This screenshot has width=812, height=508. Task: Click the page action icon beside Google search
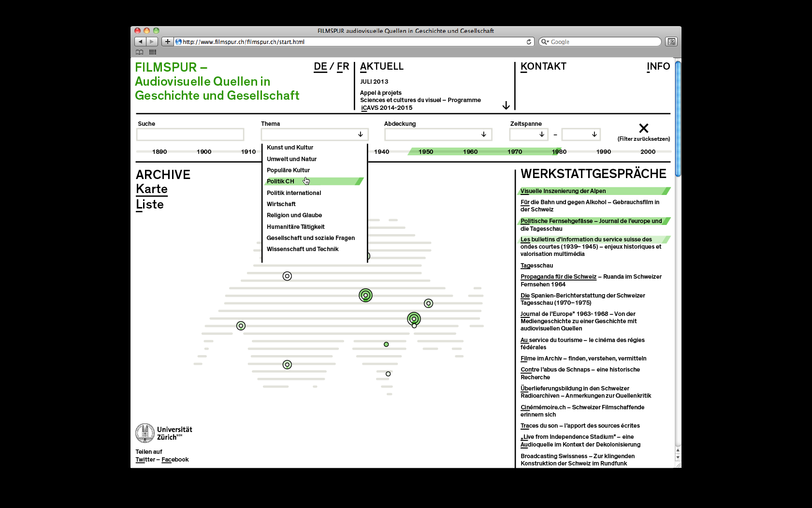tap(671, 42)
